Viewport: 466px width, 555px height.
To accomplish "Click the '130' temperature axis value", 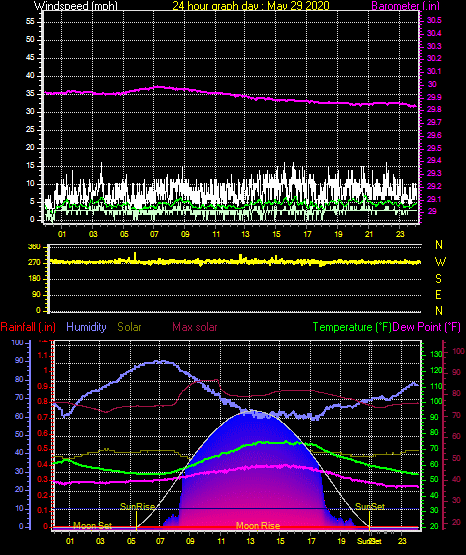I will pyautogui.click(x=436, y=354).
